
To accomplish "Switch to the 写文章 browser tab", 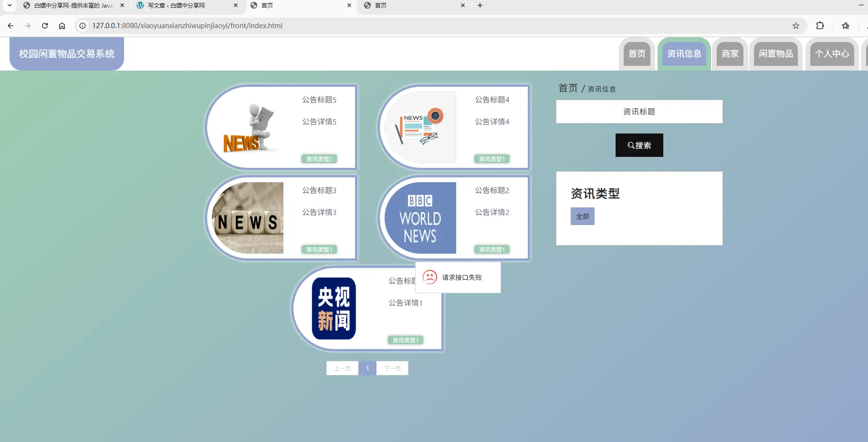I will coord(177,6).
